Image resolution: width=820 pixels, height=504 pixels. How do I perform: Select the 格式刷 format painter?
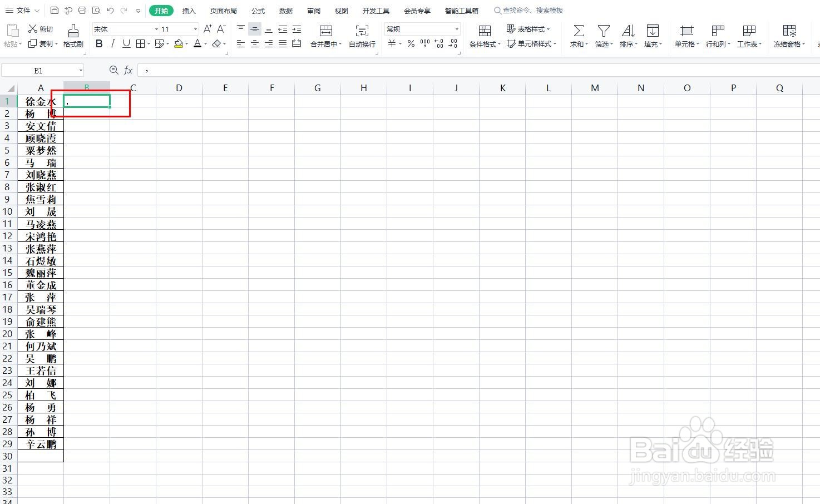click(73, 36)
